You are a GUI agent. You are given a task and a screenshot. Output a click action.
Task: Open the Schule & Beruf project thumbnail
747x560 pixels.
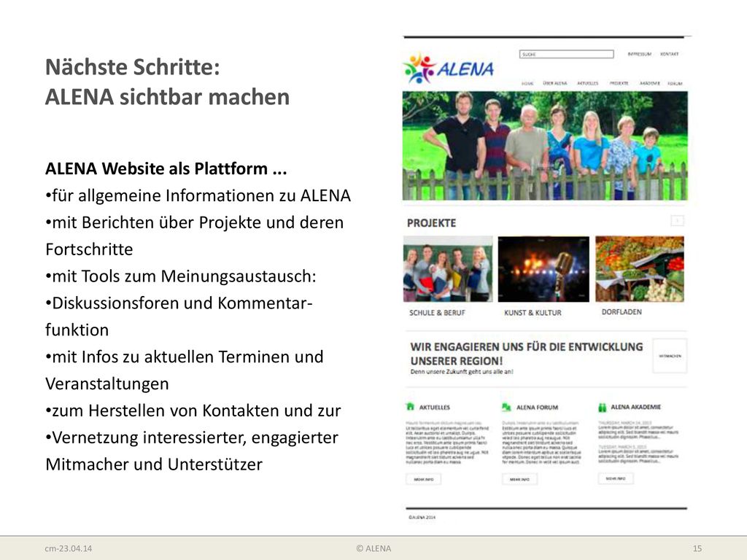pyautogui.click(x=448, y=269)
